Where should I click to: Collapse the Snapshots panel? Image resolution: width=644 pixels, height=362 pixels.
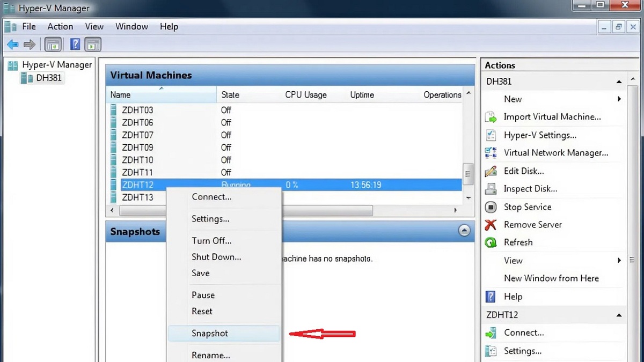click(464, 231)
